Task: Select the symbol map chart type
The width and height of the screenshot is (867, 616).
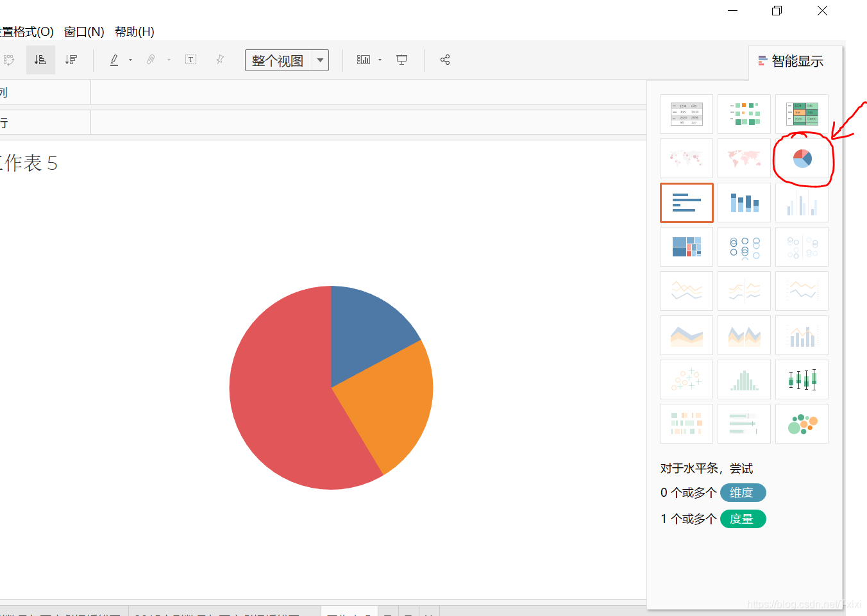Action: click(x=686, y=158)
